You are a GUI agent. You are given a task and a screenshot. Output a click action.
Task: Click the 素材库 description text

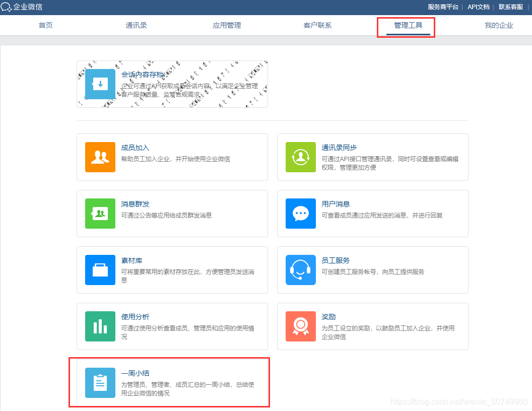point(187,276)
